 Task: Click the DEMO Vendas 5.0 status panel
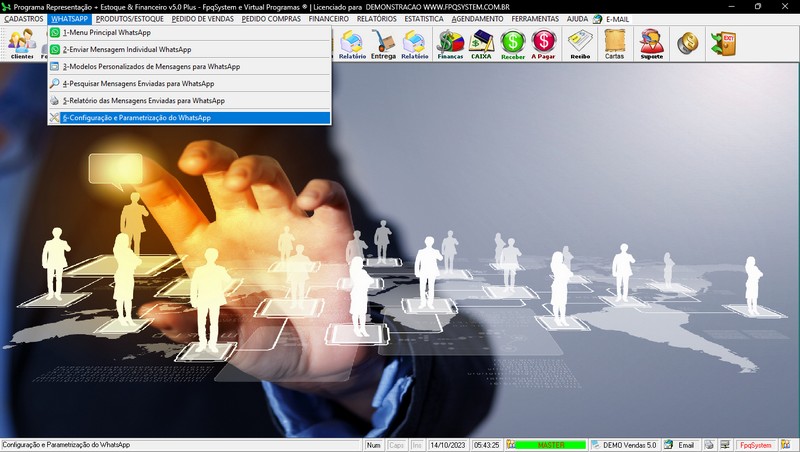click(x=624, y=445)
